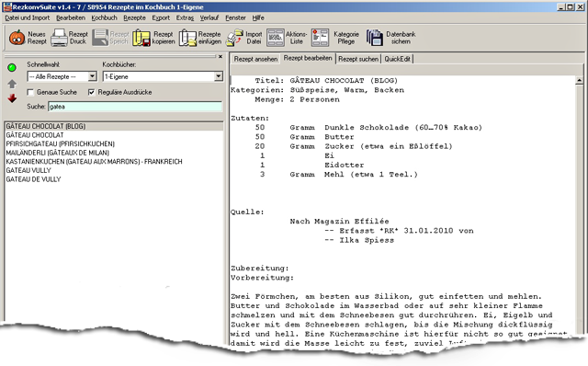Open the Import Datei toolbar icon
588x366 pixels.
(235, 38)
